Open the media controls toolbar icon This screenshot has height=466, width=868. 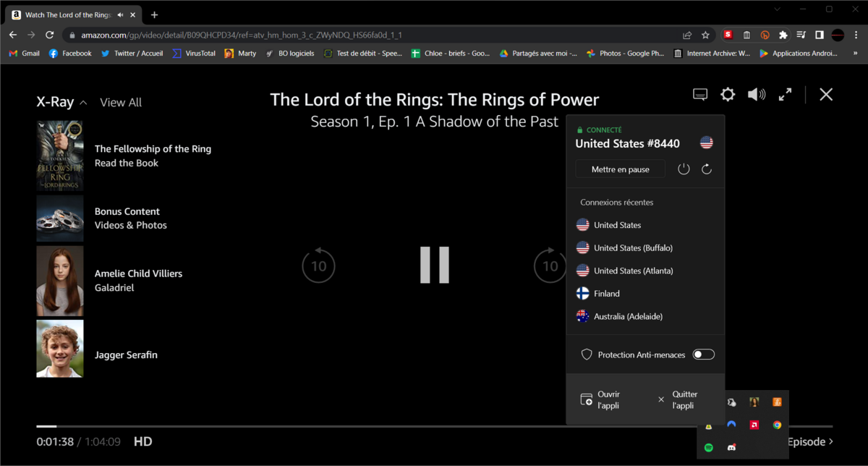(801, 35)
